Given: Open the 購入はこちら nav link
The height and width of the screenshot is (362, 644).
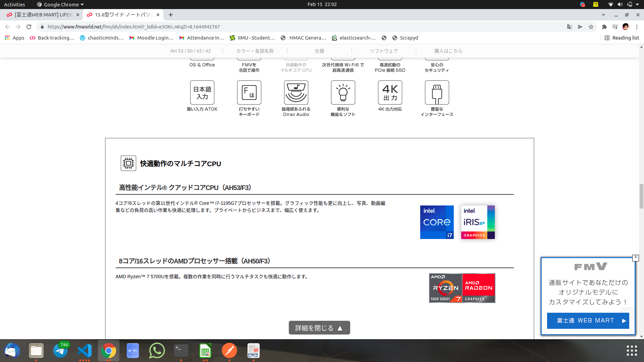Looking at the screenshot, I should 448,51.
